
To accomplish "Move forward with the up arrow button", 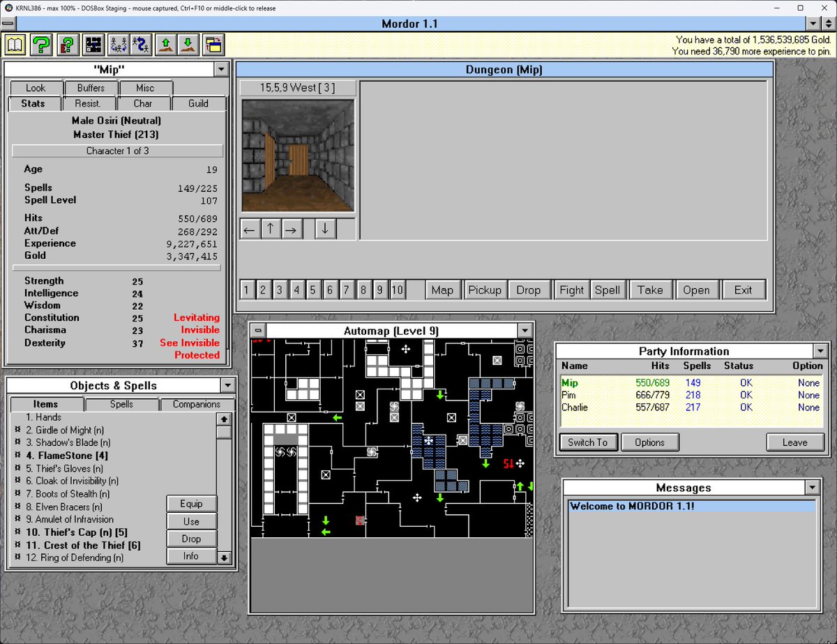I will (x=271, y=229).
